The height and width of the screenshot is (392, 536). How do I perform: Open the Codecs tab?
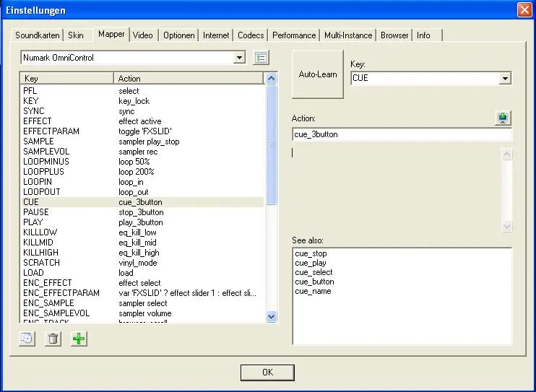pyautogui.click(x=251, y=35)
